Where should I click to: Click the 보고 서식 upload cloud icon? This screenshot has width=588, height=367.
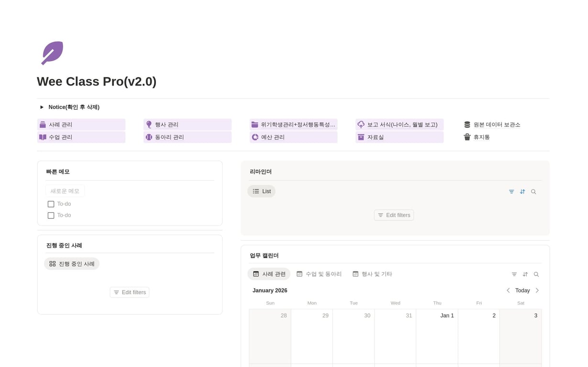coord(361,124)
